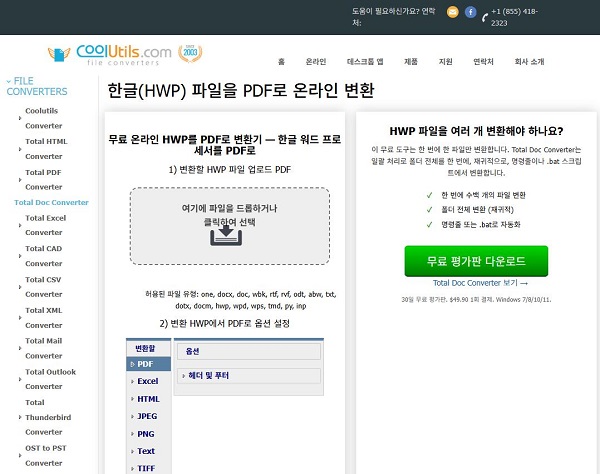The width and height of the screenshot is (600, 474).
Task: Open the 지원 menu item
Action: pos(445,62)
